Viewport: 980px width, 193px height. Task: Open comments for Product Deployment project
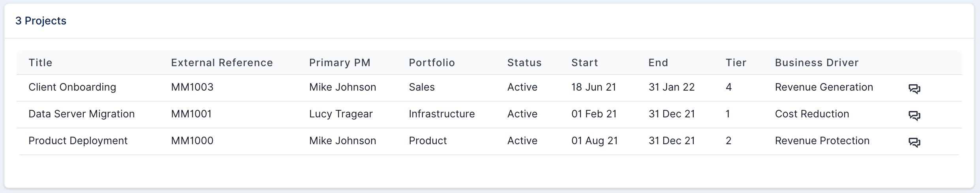coord(914,142)
